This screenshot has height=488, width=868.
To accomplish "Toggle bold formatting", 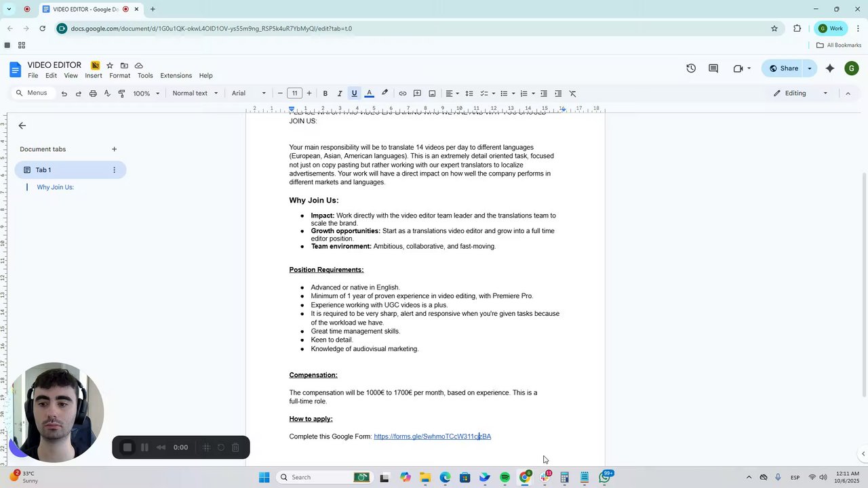I will [x=325, y=94].
